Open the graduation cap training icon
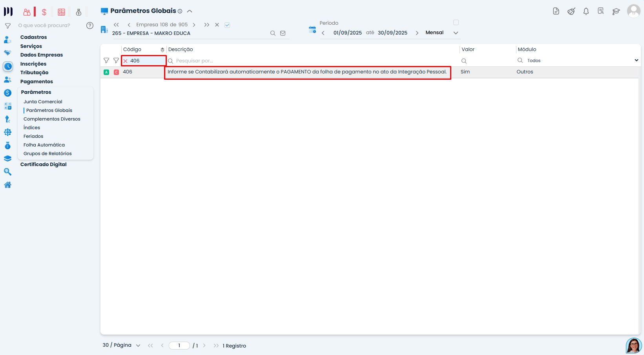Image resolution: width=644 pixels, height=355 pixels. click(616, 11)
